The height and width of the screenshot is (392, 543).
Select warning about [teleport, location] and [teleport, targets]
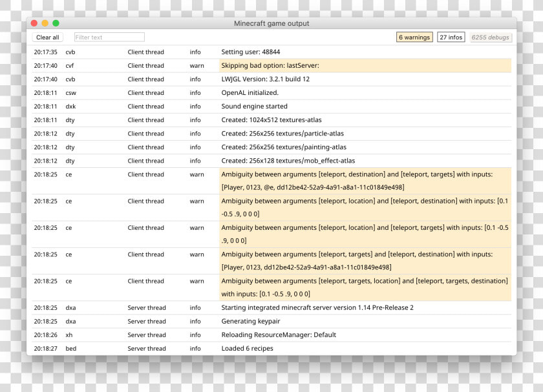(365, 234)
